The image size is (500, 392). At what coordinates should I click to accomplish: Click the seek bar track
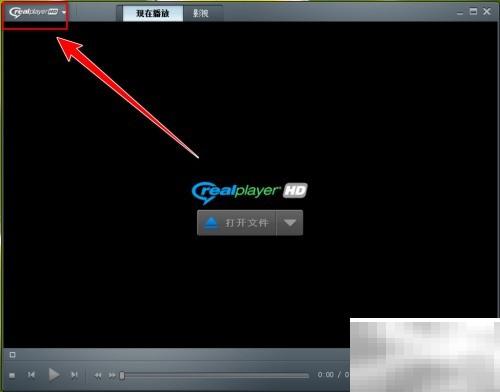click(x=214, y=376)
